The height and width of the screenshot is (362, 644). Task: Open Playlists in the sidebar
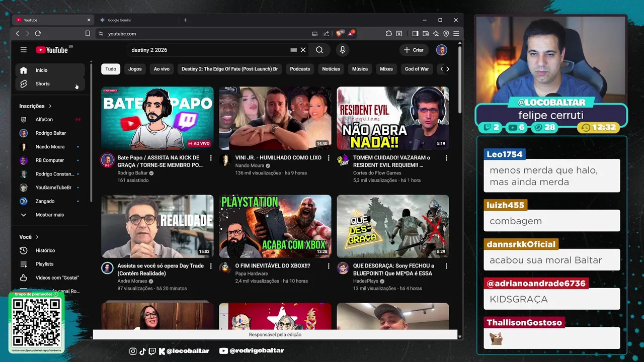[50, 264]
